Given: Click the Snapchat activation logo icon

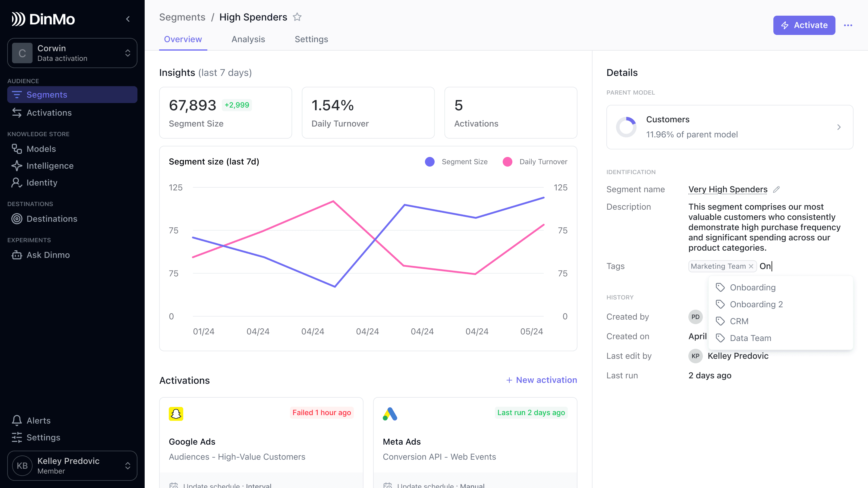Looking at the screenshot, I should (176, 414).
